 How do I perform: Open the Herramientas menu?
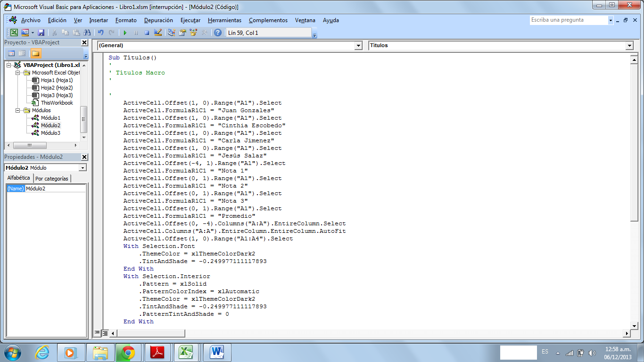(x=224, y=20)
